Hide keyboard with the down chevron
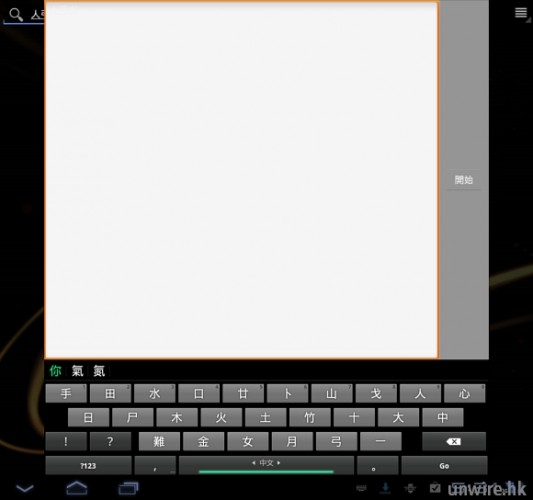This screenshot has width=533, height=500. tap(25, 489)
